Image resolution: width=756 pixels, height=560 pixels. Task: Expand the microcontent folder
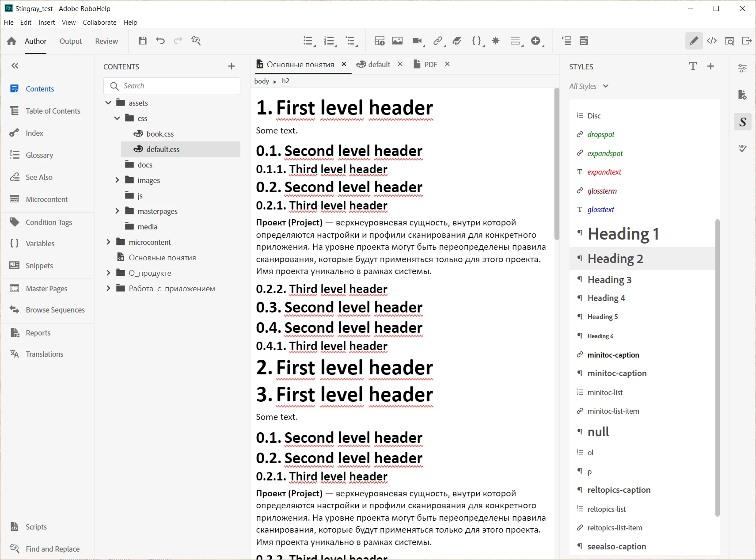108,242
